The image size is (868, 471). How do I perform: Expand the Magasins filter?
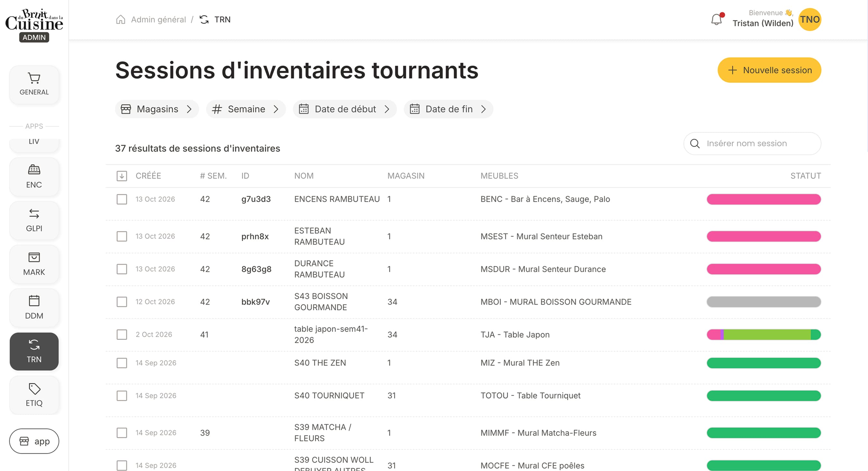157,109
